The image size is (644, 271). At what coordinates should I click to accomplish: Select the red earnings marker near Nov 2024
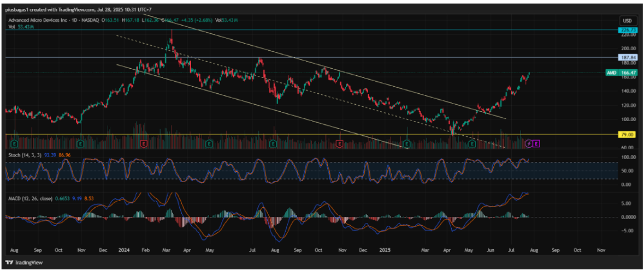point(340,143)
